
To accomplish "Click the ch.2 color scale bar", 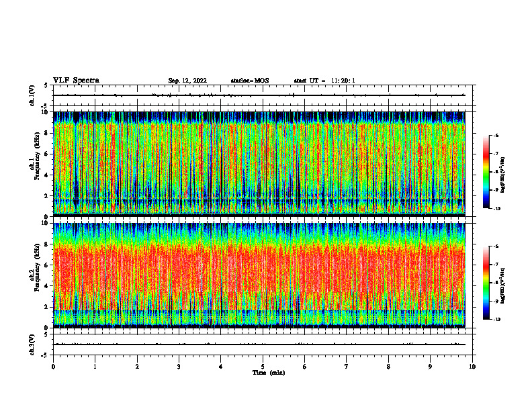I will coord(486,283).
